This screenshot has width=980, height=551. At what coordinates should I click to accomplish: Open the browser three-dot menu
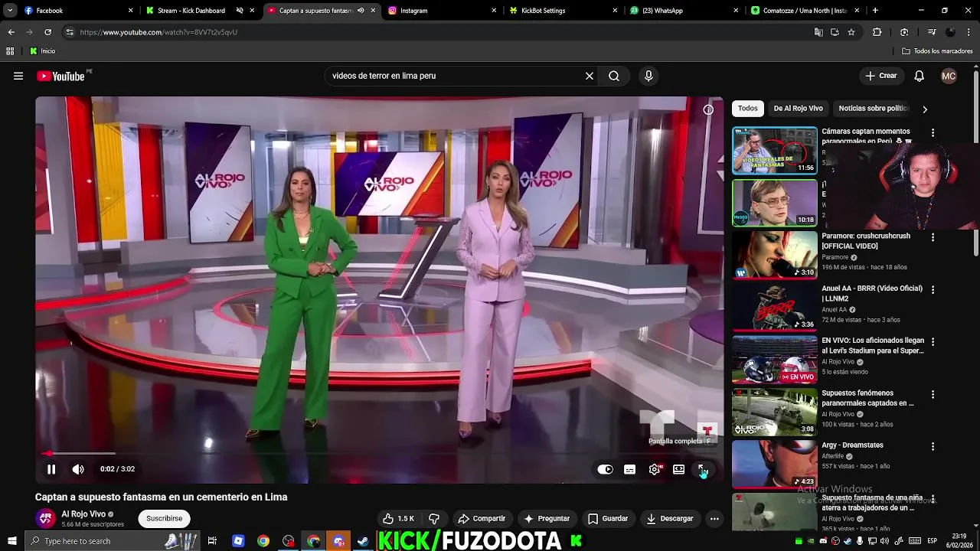click(970, 32)
